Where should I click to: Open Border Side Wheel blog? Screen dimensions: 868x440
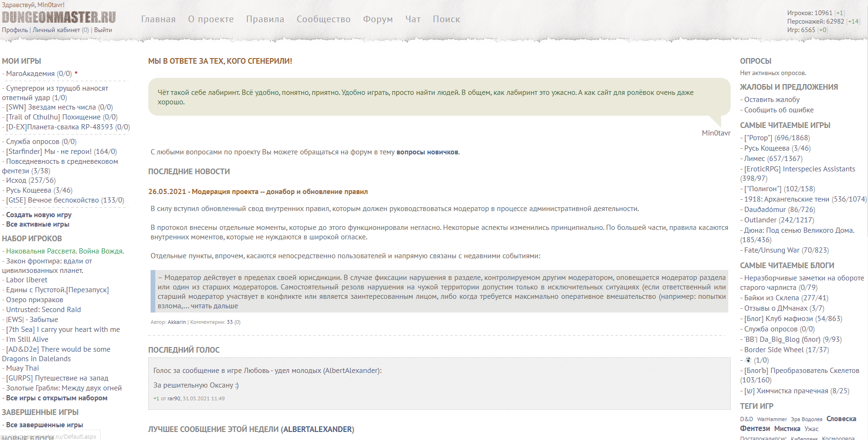pyautogui.click(x=786, y=350)
